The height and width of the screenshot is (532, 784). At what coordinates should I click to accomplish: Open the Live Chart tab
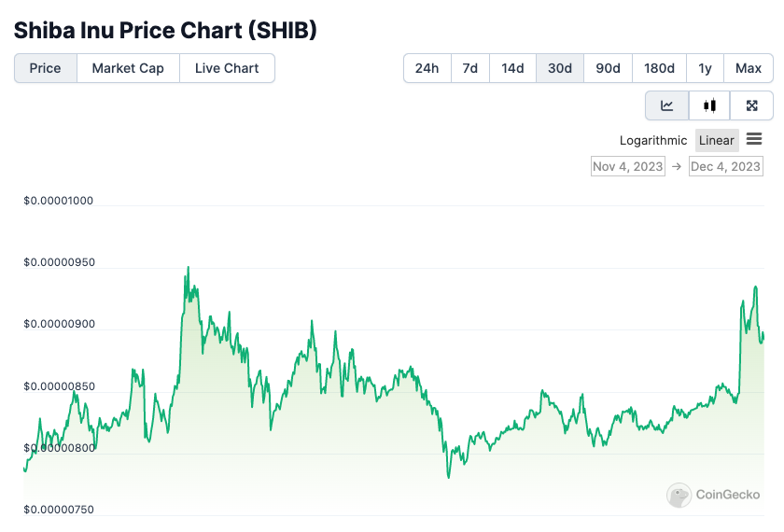[x=227, y=68]
